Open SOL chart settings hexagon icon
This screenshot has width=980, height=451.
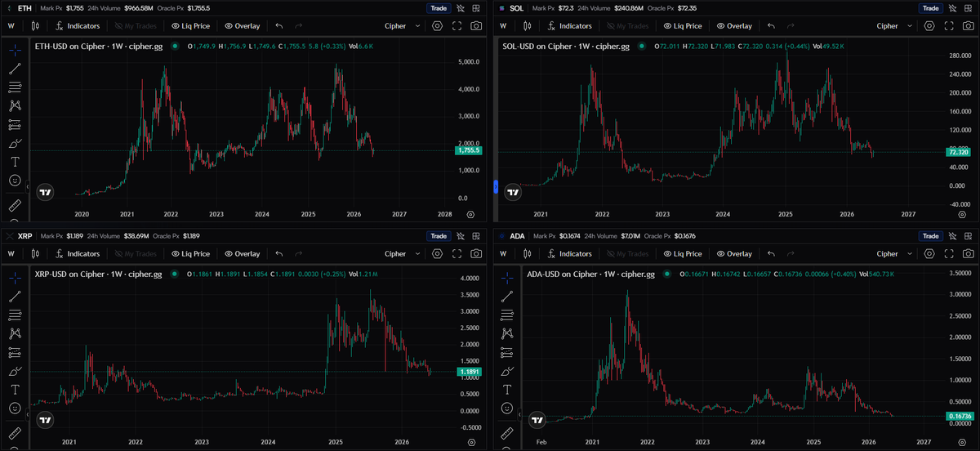click(930, 26)
